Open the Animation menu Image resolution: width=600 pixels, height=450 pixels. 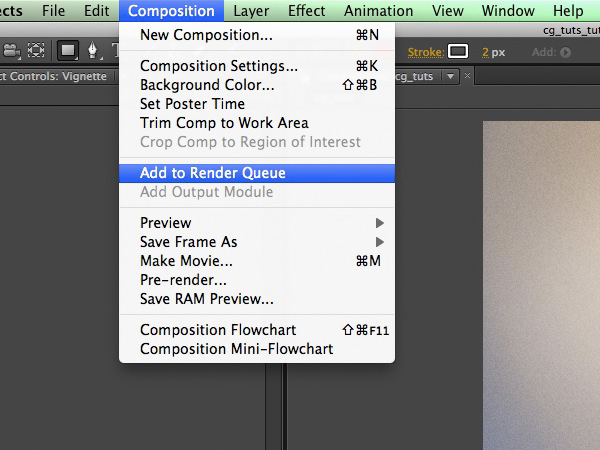378,11
